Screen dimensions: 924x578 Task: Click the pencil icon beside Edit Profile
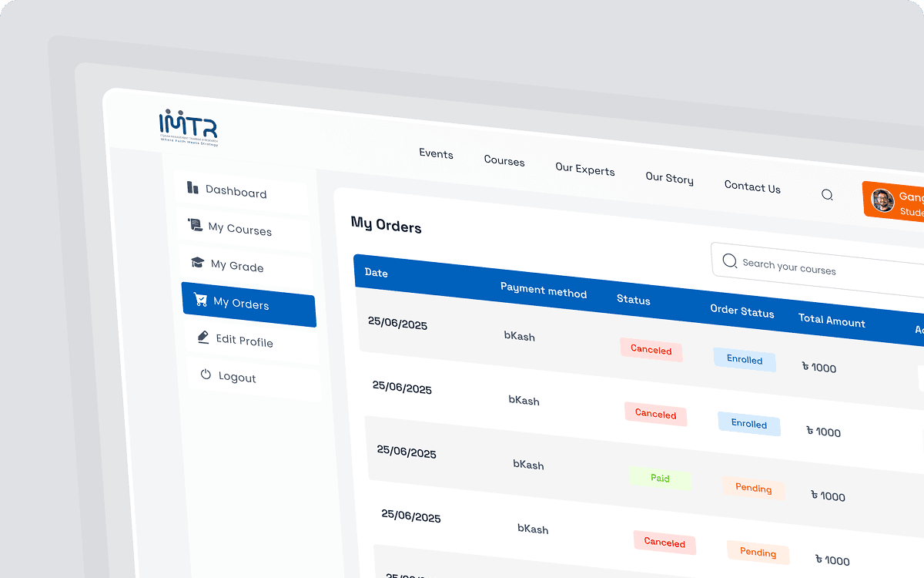204,338
